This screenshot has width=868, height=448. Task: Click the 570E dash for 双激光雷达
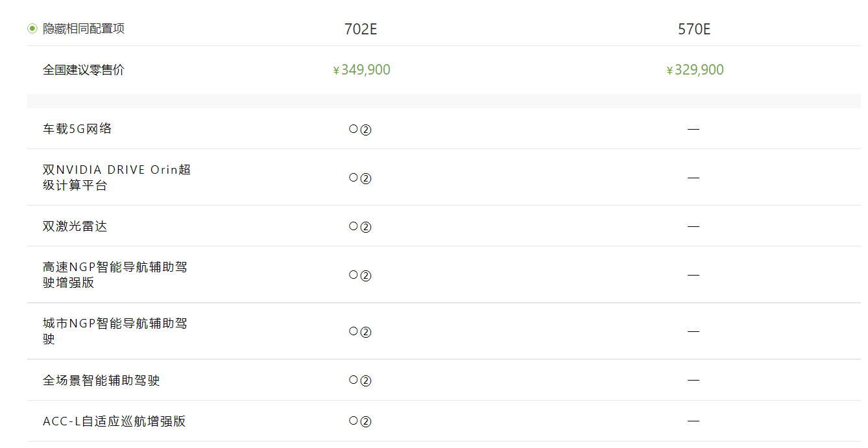click(x=693, y=226)
